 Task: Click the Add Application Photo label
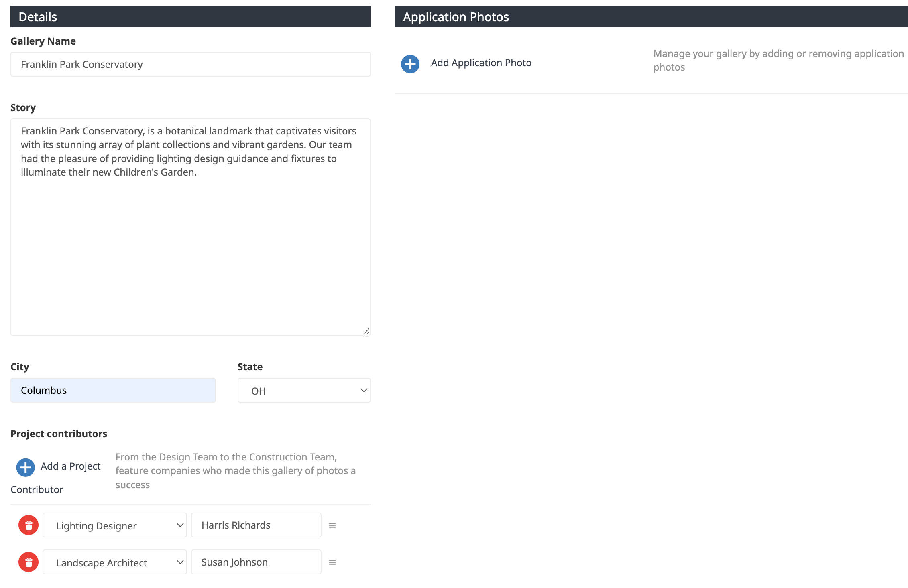click(481, 63)
